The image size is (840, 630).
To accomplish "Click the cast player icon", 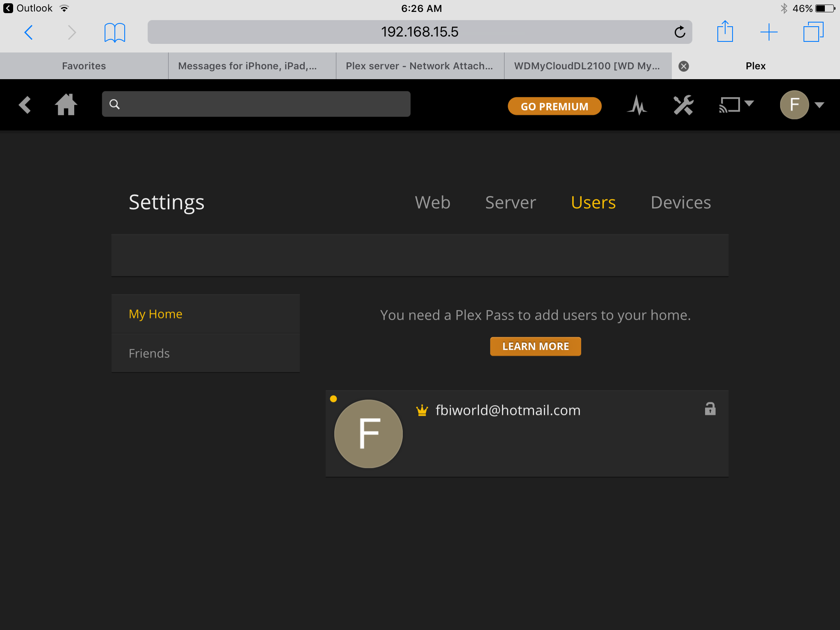I will point(730,105).
